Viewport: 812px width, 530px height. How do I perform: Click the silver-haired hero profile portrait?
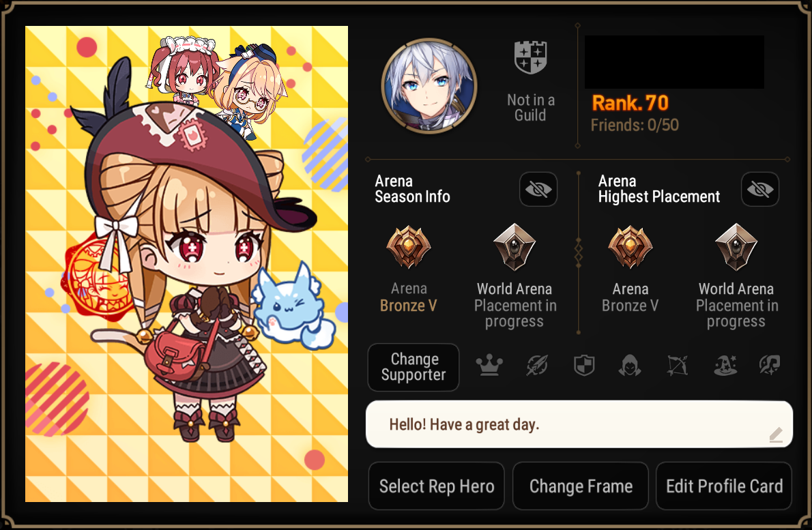click(x=429, y=85)
